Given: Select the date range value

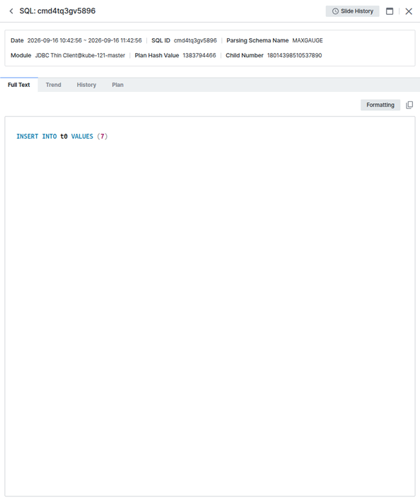Looking at the screenshot, I should click(85, 40).
